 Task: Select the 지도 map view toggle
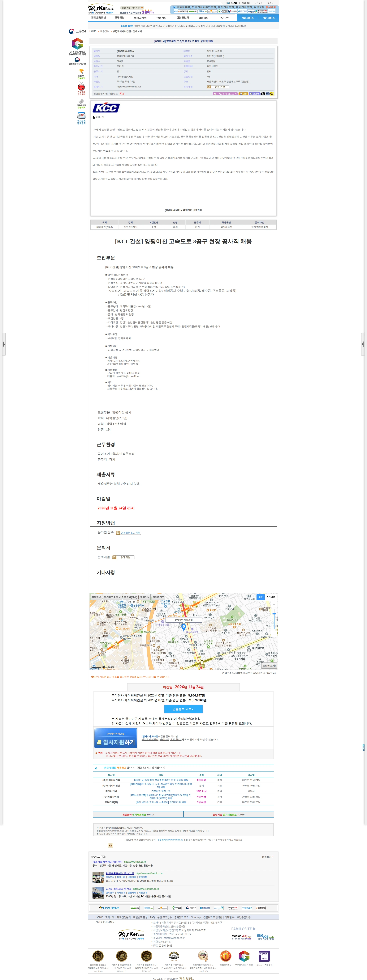coord(260,597)
